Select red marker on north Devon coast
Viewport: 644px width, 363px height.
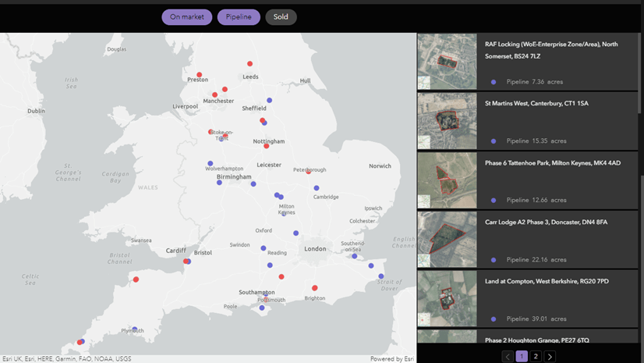(x=136, y=279)
